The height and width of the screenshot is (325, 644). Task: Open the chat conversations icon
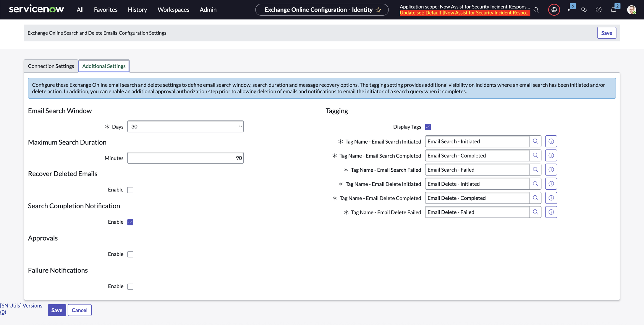pyautogui.click(x=584, y=10)
